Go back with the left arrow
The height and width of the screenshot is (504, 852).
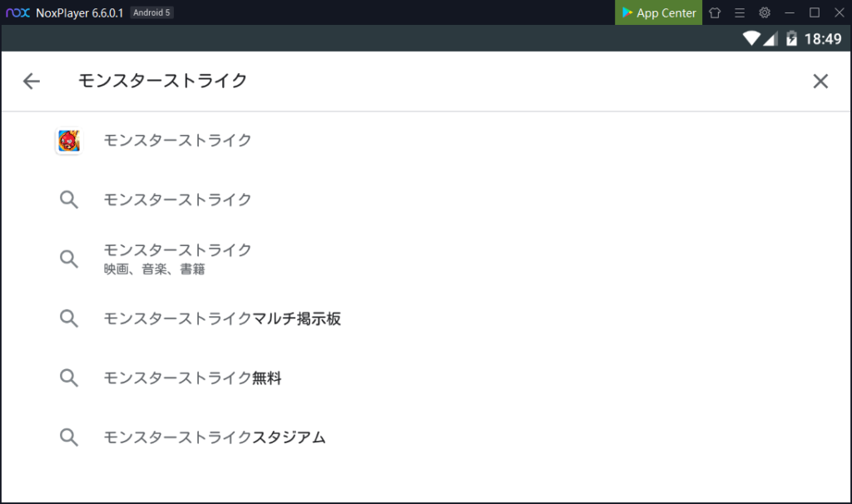tap(32, 82)
